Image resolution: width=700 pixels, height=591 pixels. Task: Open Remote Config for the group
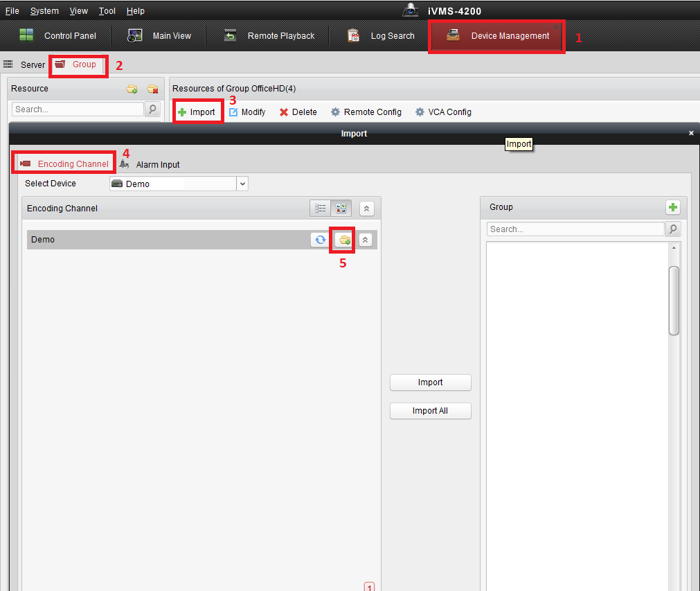[366, 112]
